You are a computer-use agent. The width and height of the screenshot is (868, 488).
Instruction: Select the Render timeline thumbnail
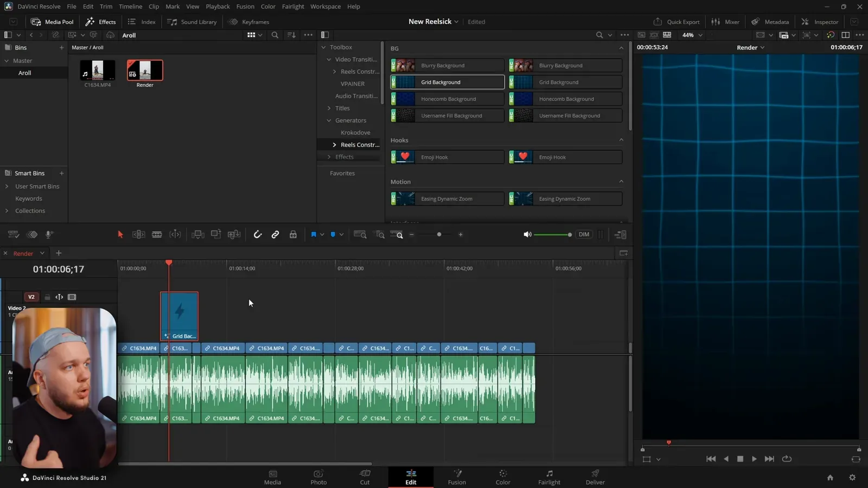(145, 70)
